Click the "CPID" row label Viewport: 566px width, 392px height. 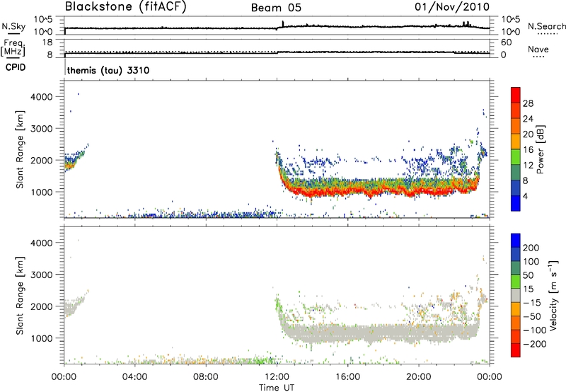16,67
